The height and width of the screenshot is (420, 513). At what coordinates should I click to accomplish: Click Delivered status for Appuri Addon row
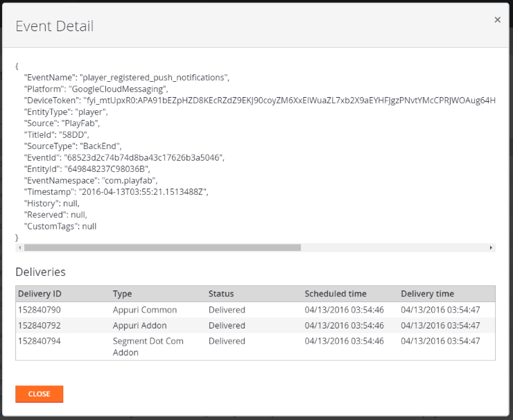pos(227,326)
